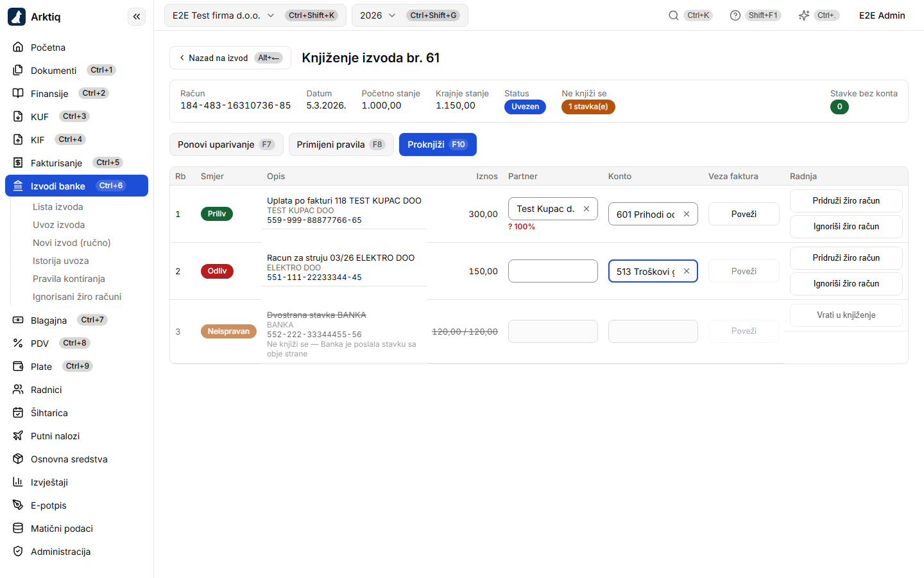Open the Radnici people icon
The image size is (924, 578).
pyautogui.click(x=18, y=389)
